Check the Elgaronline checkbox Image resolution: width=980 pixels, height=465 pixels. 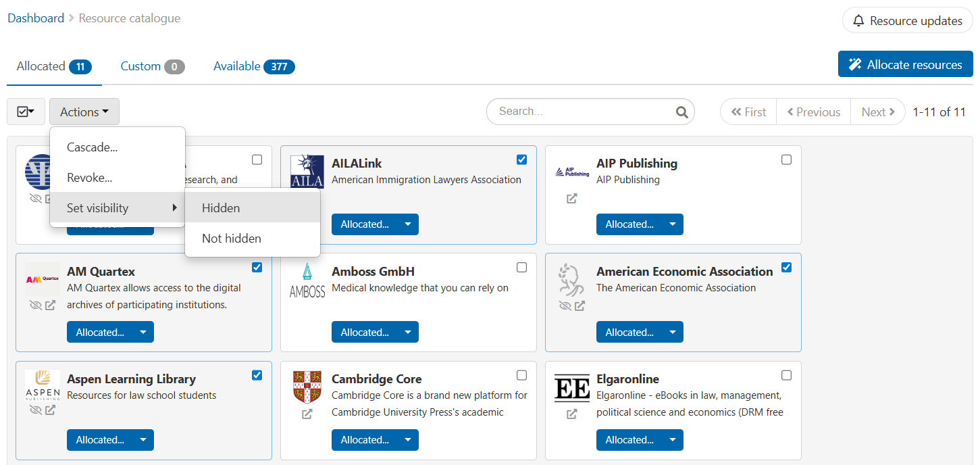pyautogui.click(x=786, y=375)
